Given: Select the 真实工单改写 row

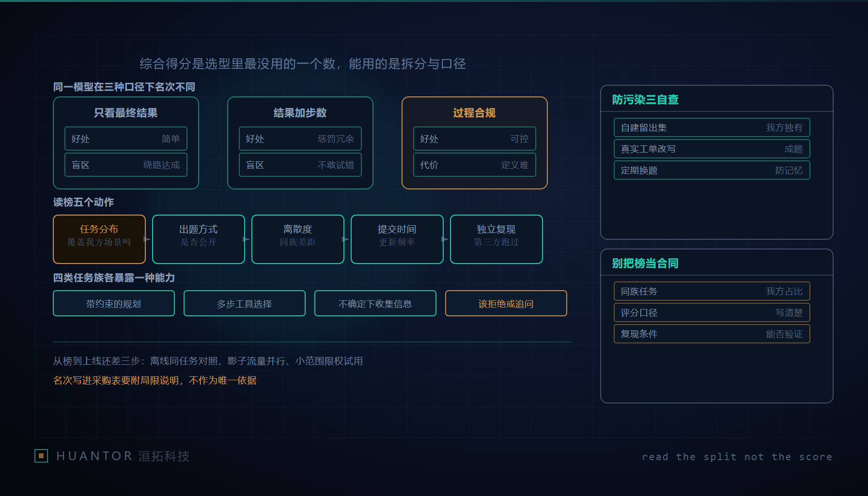Looking at the screenshot, I should [712, 149].
